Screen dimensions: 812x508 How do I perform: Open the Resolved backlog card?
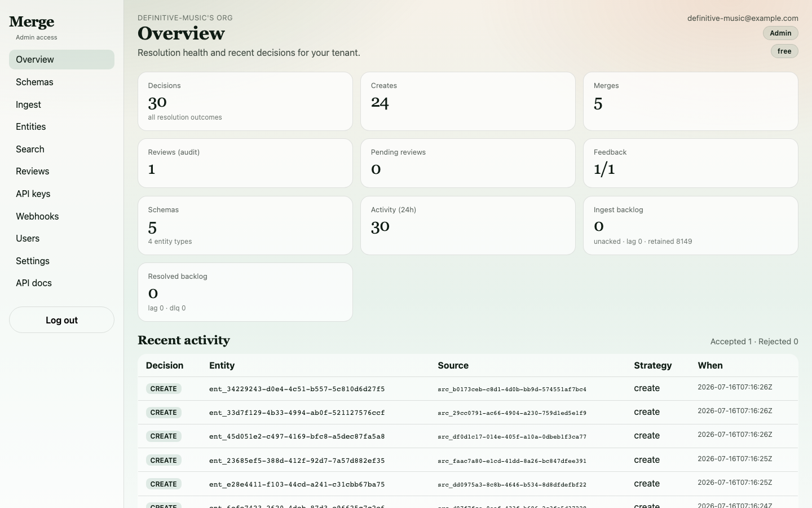tap(245, 292)
